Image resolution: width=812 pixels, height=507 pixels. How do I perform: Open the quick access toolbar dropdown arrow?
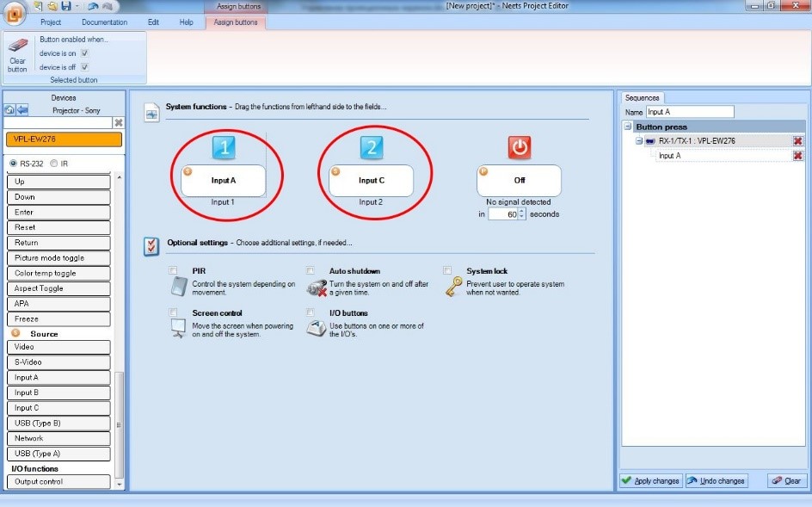pyautogui.click(x=78, y=6)
